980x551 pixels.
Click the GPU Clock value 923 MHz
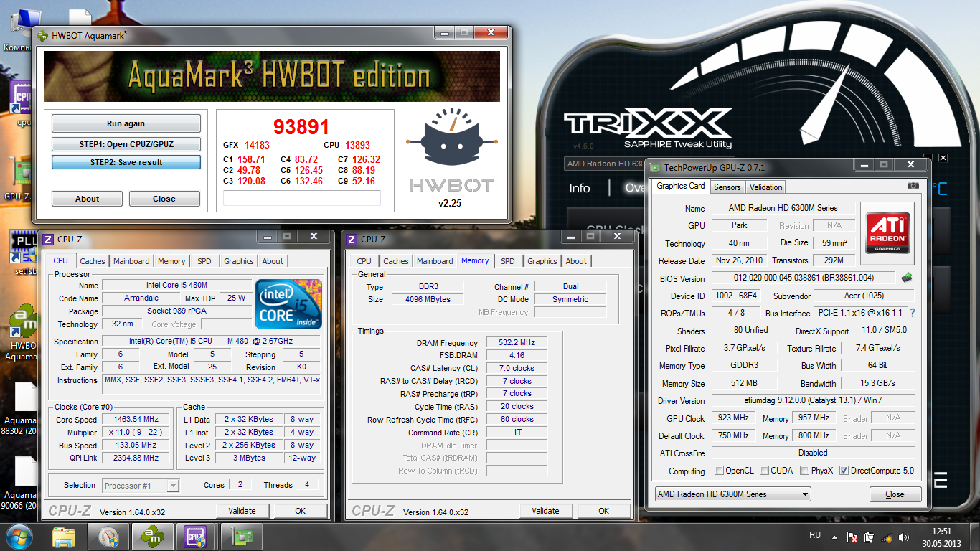[x=732, y=418]
